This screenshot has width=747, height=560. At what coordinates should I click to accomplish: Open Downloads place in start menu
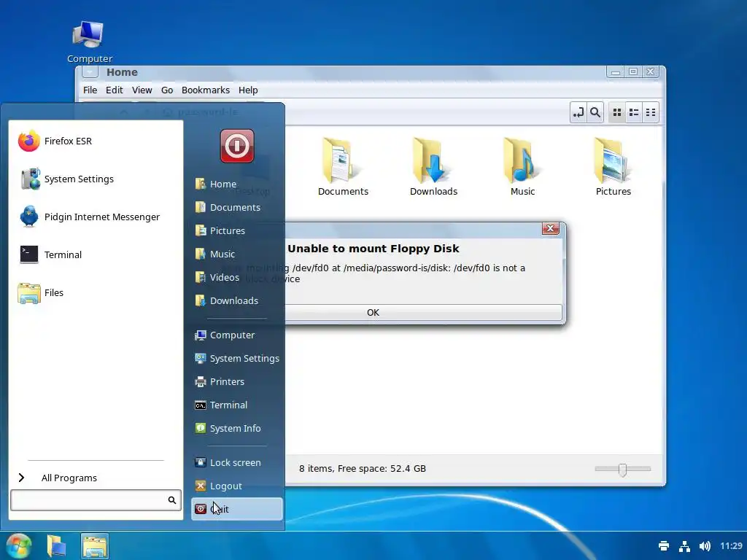tap(237, 300)
